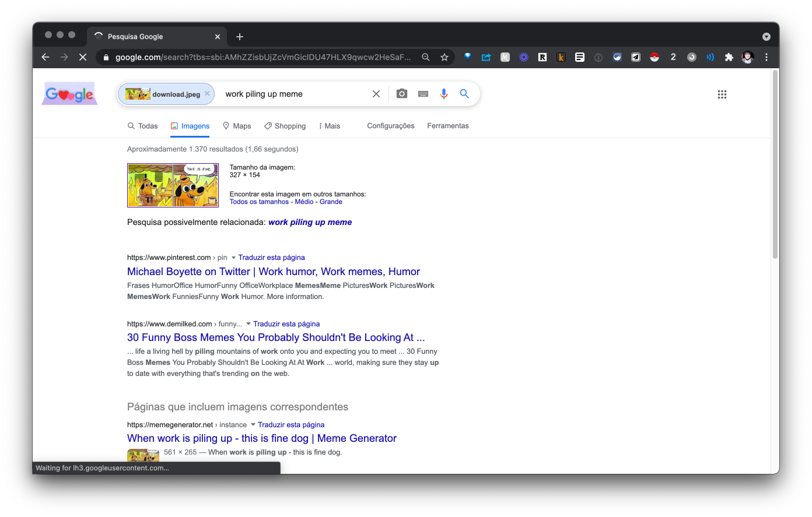Open the purple starburst extension
The image size is (812, 517).
tap(524, 57)
